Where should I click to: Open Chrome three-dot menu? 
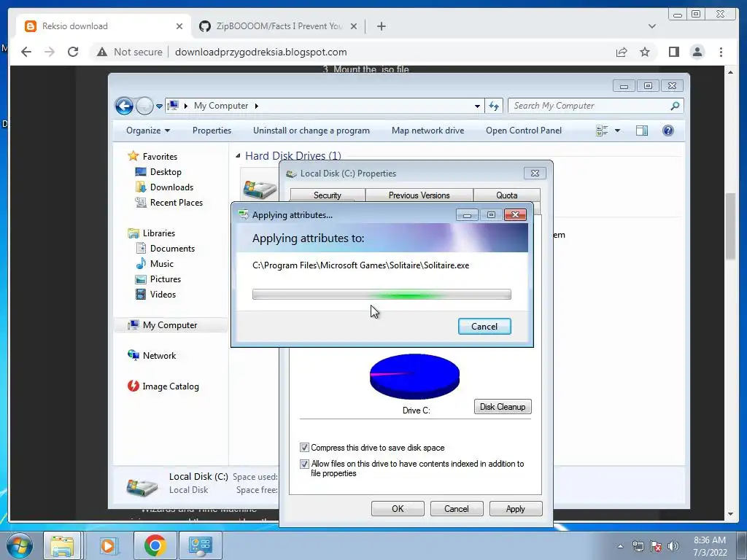click(x=721, y=52)
